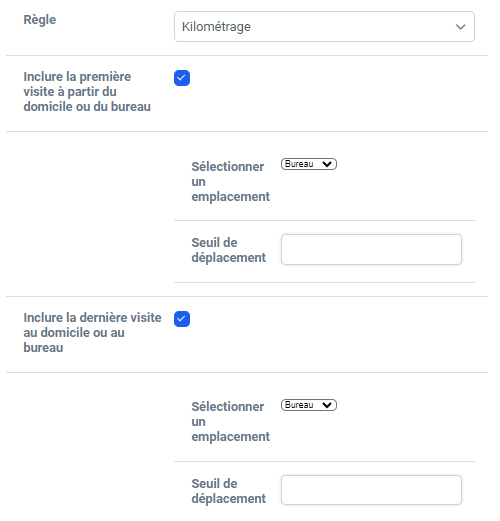Screen dimensions: 500x521
Task: Click the second Seuil de déplacement label
Action: (x=228, y=491)
